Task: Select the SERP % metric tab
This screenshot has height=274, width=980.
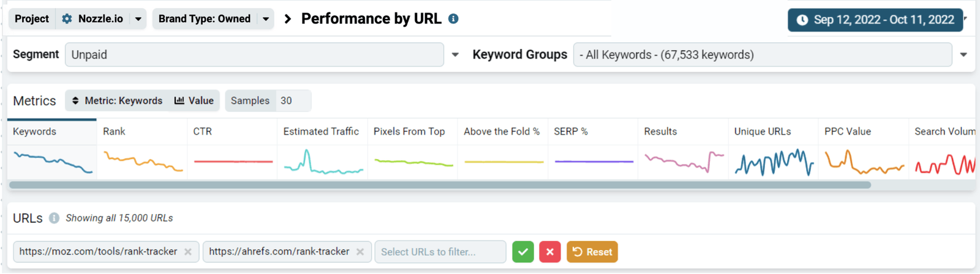Action: pos(593,149)
